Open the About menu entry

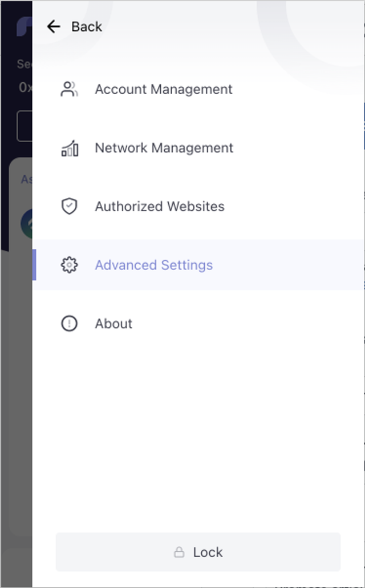tap(113, 324)
